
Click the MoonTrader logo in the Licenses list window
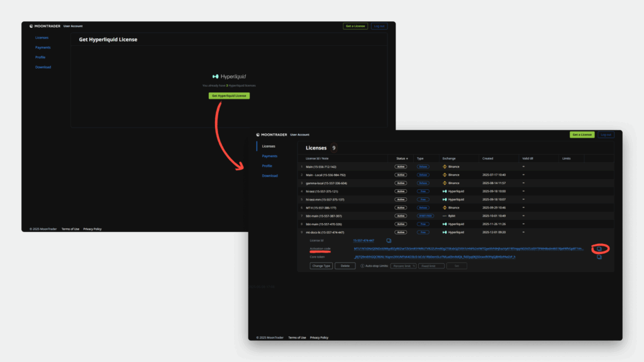tap(273, 134)
